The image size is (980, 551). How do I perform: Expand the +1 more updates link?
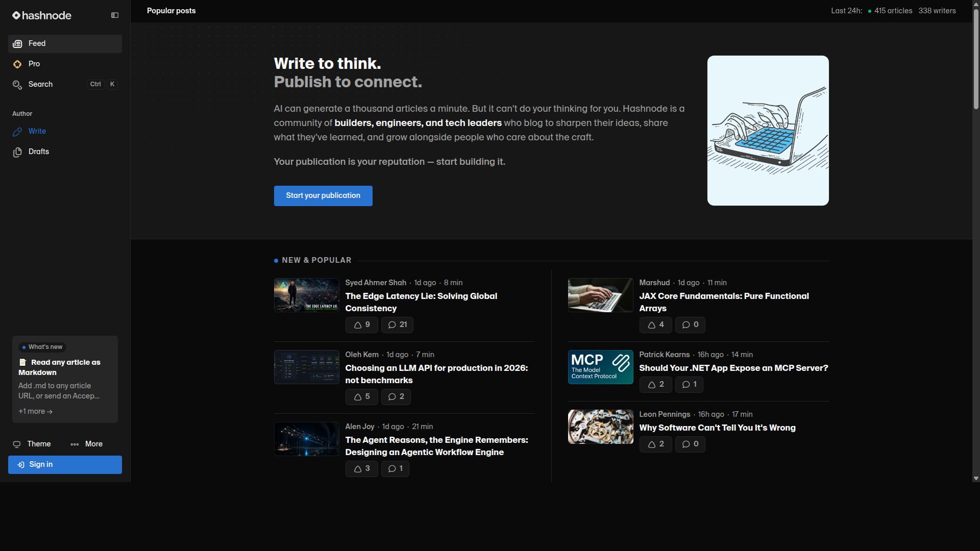35,412
